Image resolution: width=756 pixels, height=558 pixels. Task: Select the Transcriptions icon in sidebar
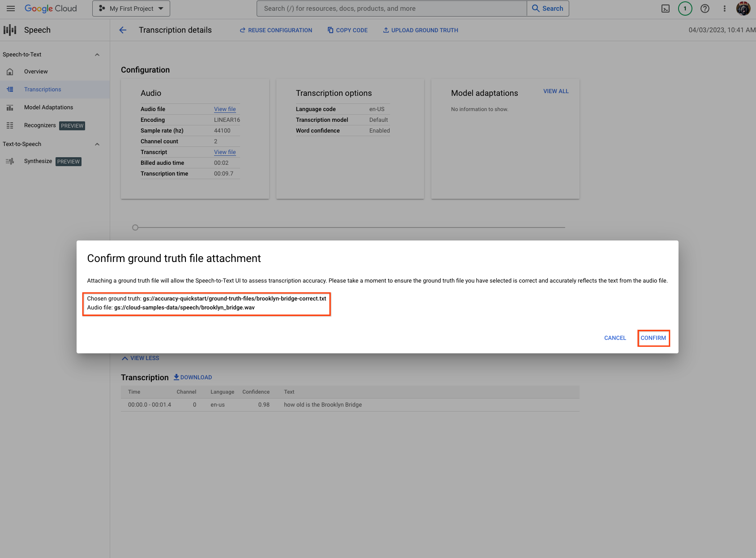(x=10, y=89)
